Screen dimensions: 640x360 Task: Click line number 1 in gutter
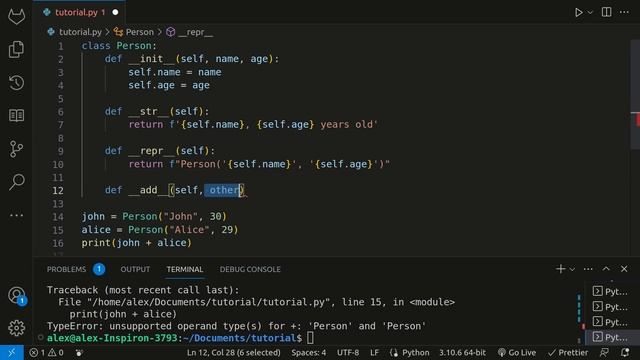point(60,46)
